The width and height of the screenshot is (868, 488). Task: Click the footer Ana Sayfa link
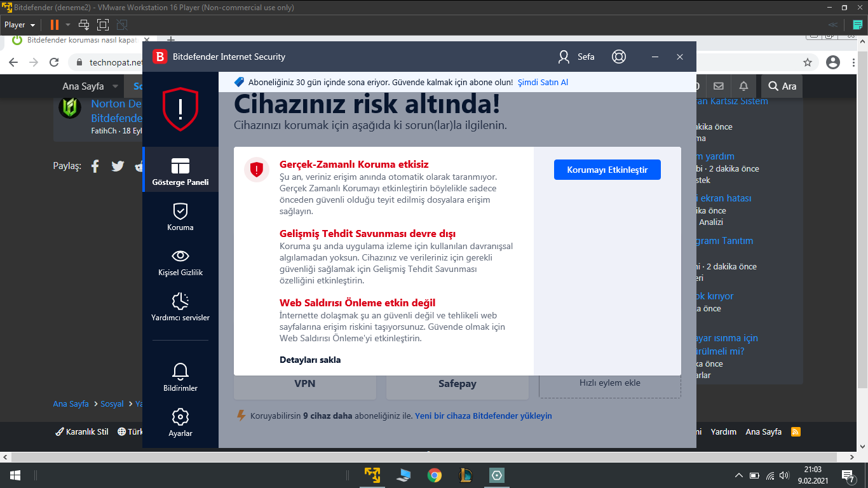coord(764,432)
